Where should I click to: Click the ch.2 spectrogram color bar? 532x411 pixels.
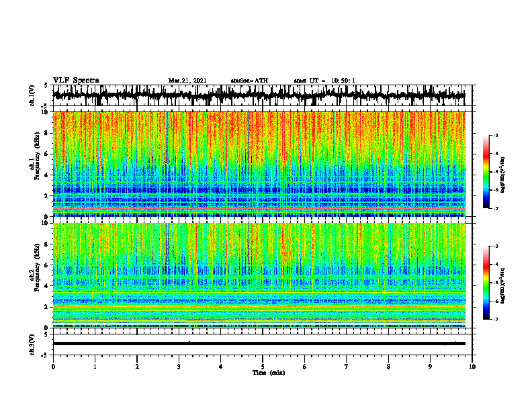coord(486,283)
